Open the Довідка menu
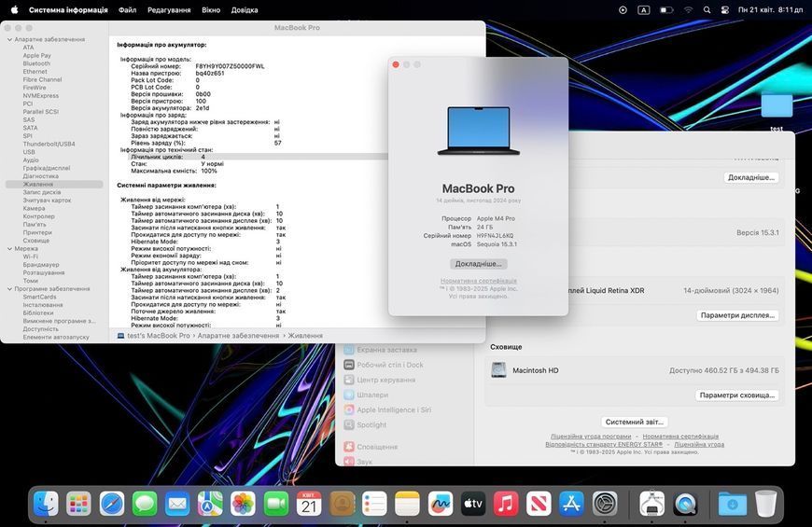The image size is (812, 527). click(244, 10)
